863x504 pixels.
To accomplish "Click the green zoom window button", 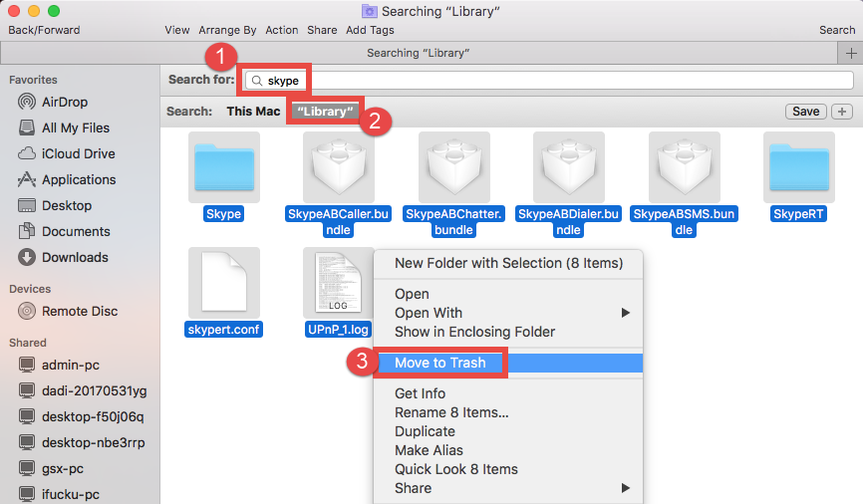I will (x=54, y=11).
